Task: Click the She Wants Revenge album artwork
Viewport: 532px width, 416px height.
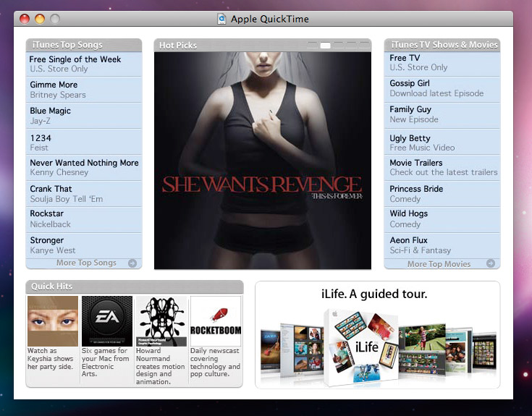Action: click(x=263, y=161)
